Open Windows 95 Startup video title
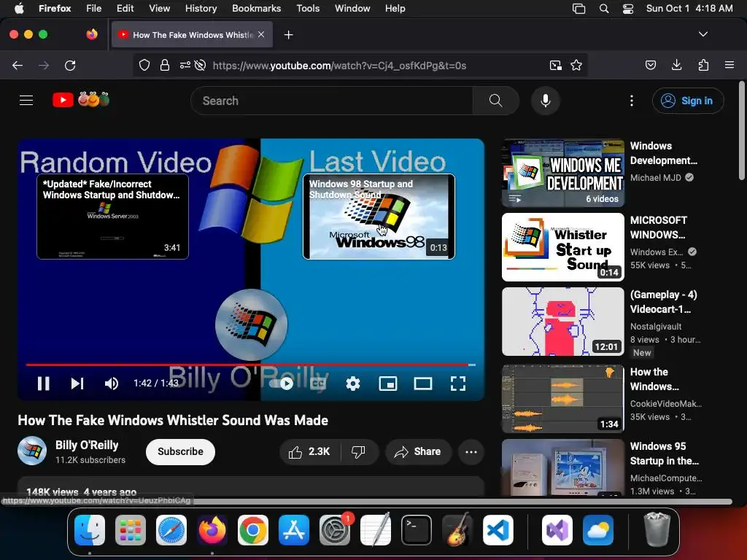Viewport: 747px width, 560px height. pos(665,454)
